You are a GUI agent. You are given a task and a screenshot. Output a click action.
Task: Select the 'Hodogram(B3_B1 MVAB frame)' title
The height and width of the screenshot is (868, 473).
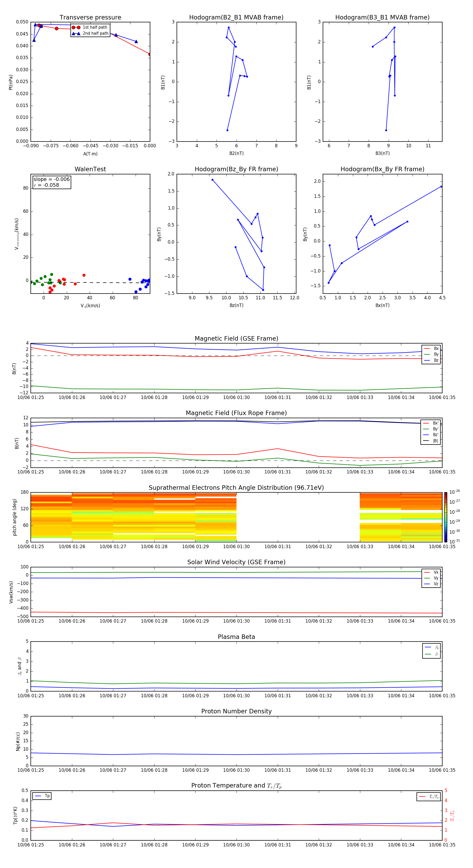click(x=382, y=18)
